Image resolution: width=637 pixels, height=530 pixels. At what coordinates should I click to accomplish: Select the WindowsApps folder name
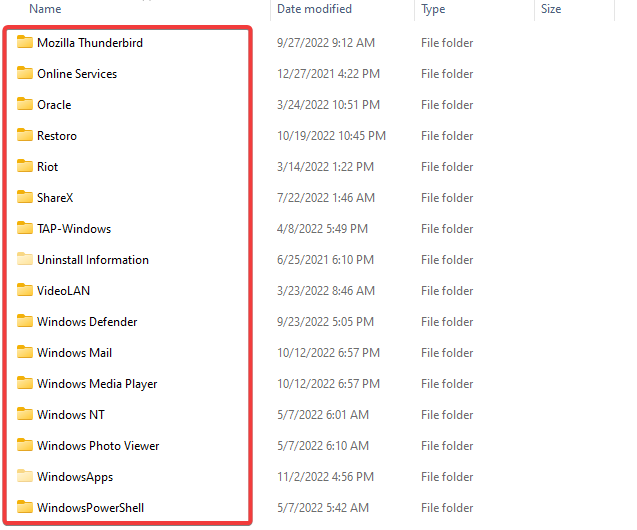75,477
